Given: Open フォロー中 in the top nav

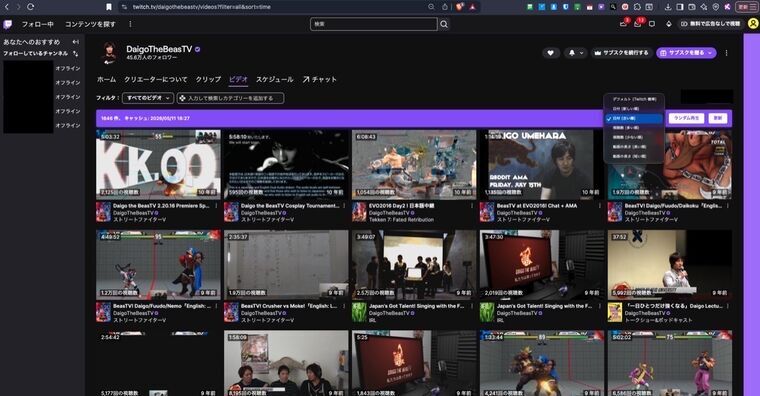Looking at the screenshot, I should (37, 24).
